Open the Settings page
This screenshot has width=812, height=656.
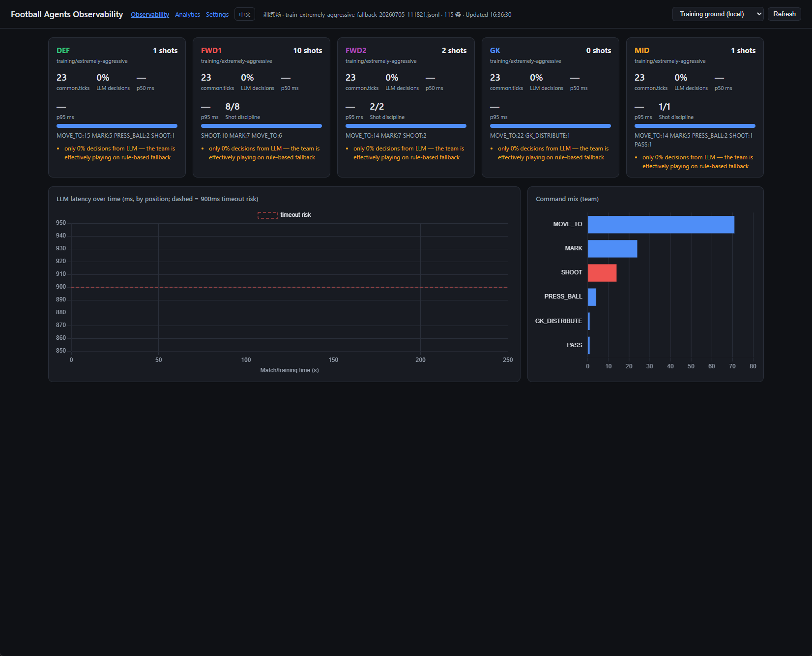pyautogui.click(x=217, y=15)
